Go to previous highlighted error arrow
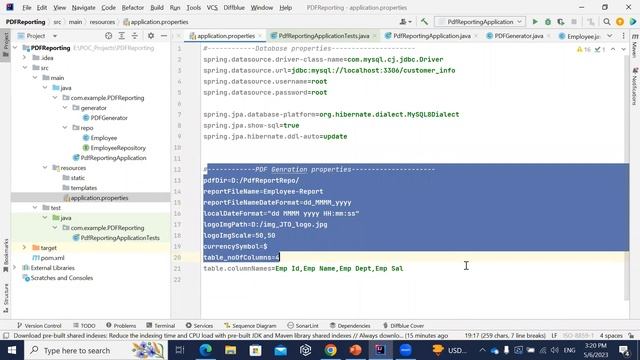This screenshot has height=360, width=640. 613,49
